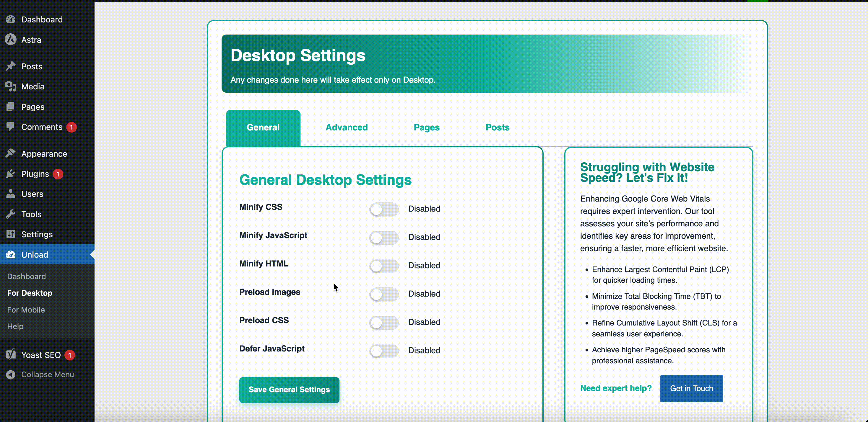Image resolution: width=868 pixels, height=422 pixels.
Task: Switch to the Advanced tab
Action: click(346, 127)
